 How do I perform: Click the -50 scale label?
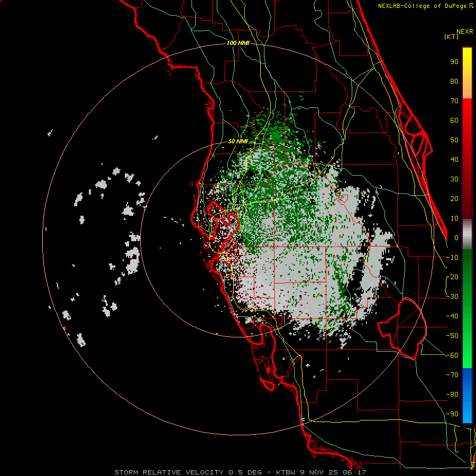coord(452,336)
